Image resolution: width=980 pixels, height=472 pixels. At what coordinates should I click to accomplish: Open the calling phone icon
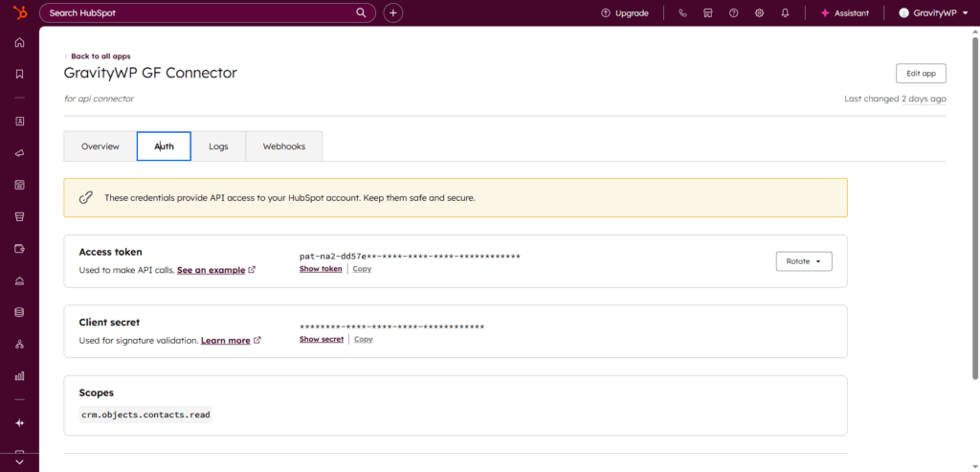pyautogui.click(x=682, y=13)
